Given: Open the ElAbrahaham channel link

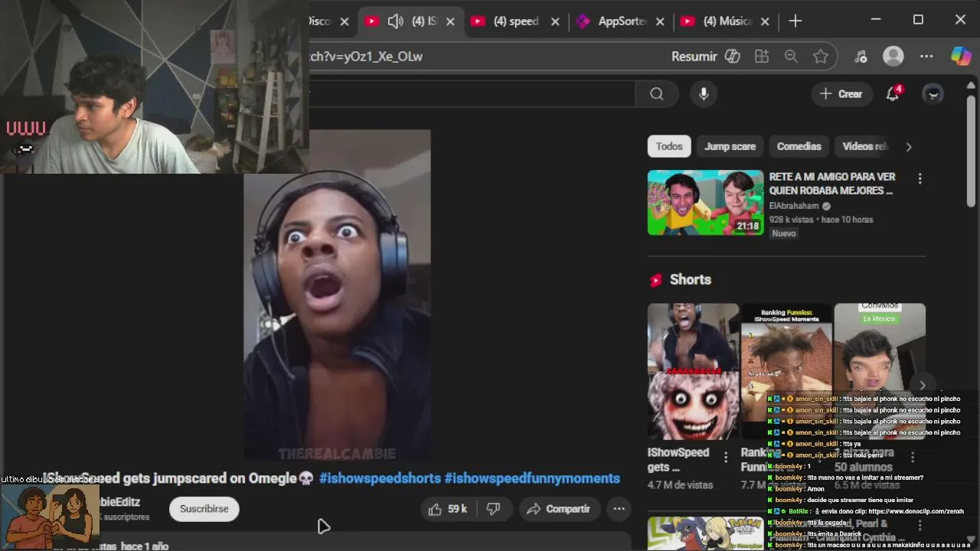Looking at the screenshot, I should tap(794, 206).
